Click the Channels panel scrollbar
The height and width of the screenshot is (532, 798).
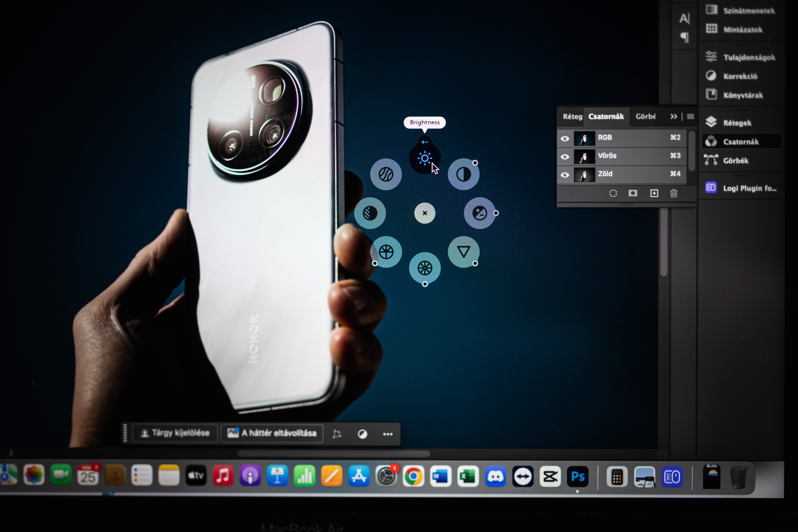[x=692, y=151]
